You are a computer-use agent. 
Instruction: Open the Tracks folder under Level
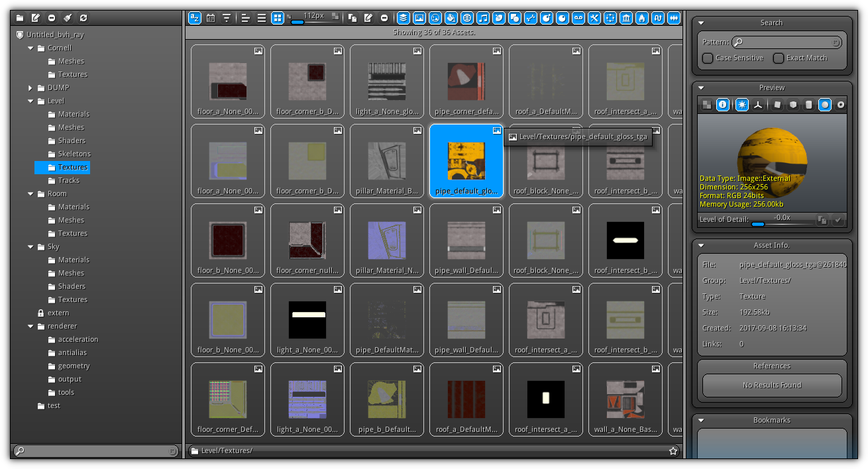[x=63, y=180]
